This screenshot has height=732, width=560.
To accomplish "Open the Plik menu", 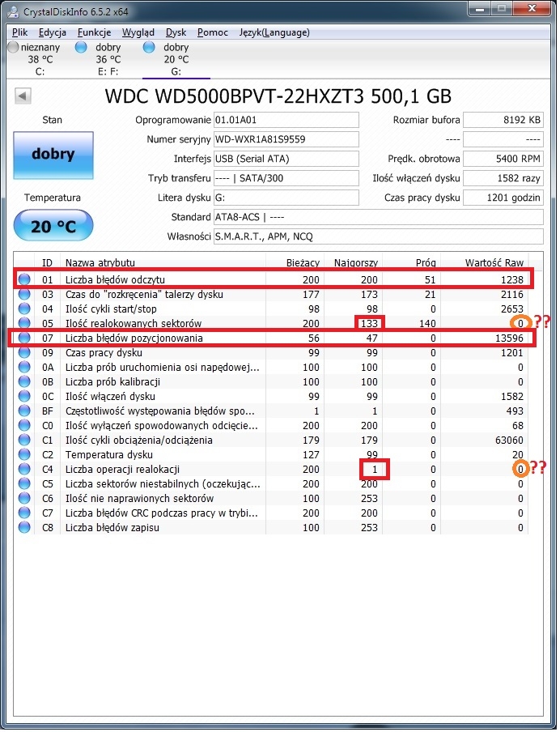I will 20,32.
